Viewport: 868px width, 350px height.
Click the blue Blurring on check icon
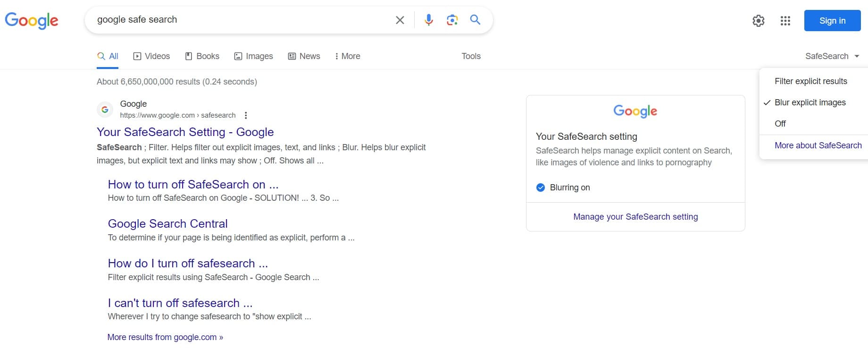[x=541, y=188]
